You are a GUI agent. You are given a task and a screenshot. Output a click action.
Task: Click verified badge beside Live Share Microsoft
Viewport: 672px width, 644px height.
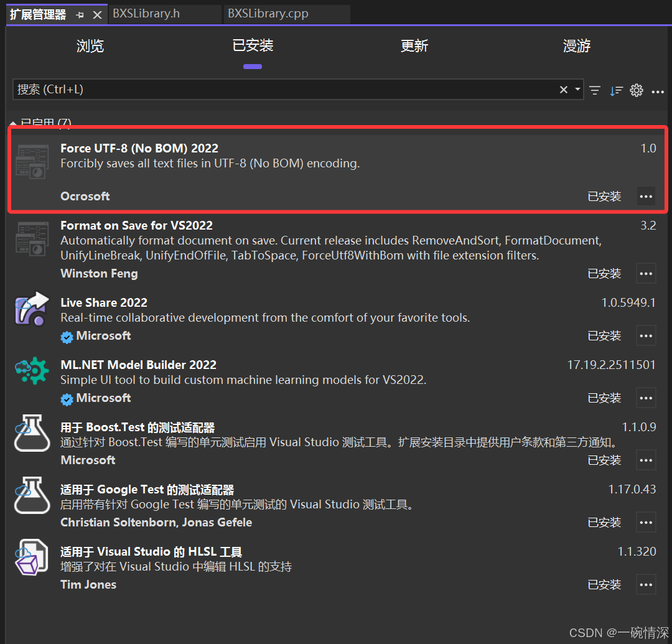[x=67, y=337]
